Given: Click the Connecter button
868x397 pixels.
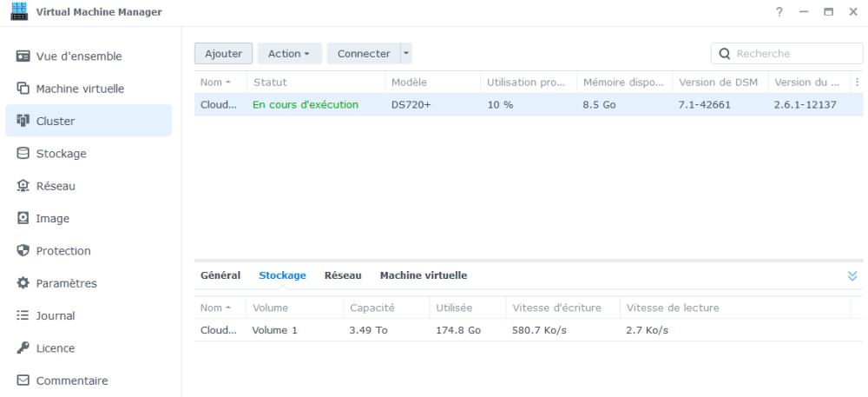Looking at the screenshot, I should 364,54.
